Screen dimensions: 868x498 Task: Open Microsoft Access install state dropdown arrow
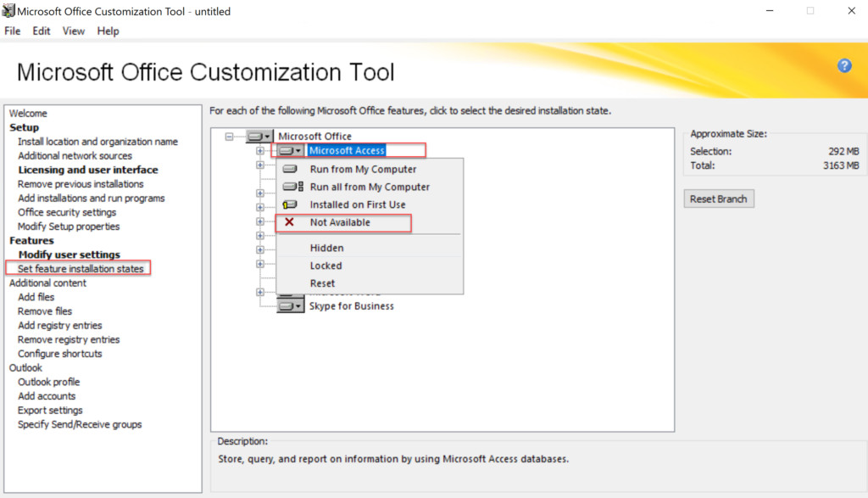[x=298, y=150]
